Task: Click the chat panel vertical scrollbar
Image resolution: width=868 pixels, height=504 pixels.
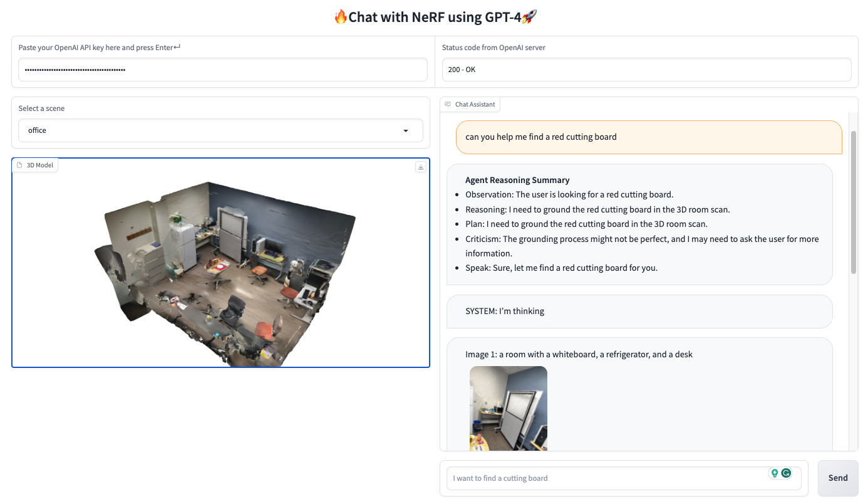Action: (x=854, y=202)
